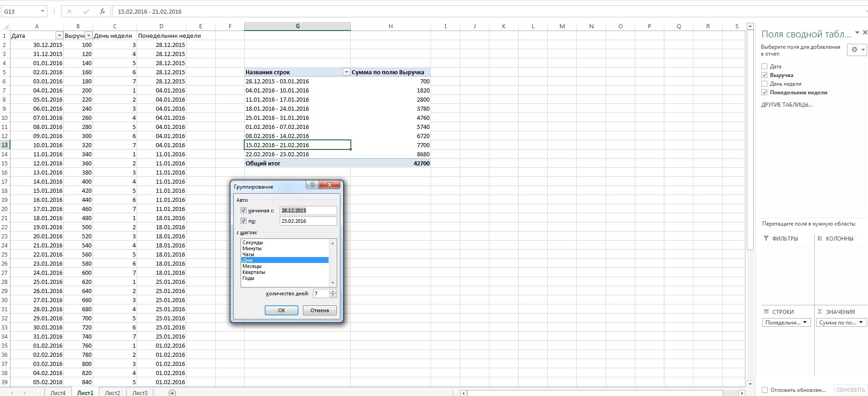Toggle the Дата field checkbox

coord(765,67)
